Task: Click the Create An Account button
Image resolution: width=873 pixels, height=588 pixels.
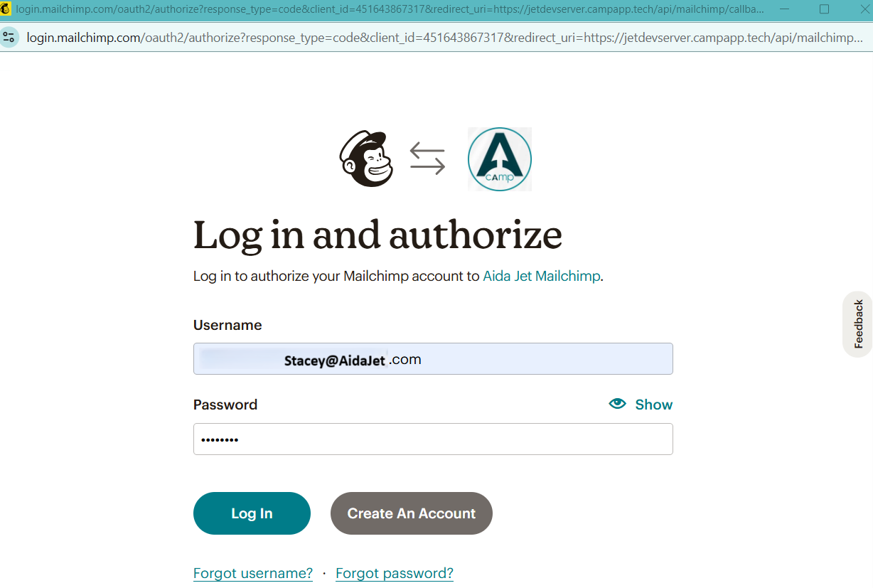Action: 412,513
